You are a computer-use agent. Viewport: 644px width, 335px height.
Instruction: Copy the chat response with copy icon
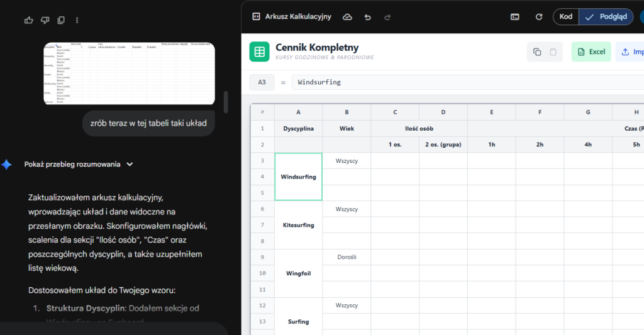(x=61, y=20)
